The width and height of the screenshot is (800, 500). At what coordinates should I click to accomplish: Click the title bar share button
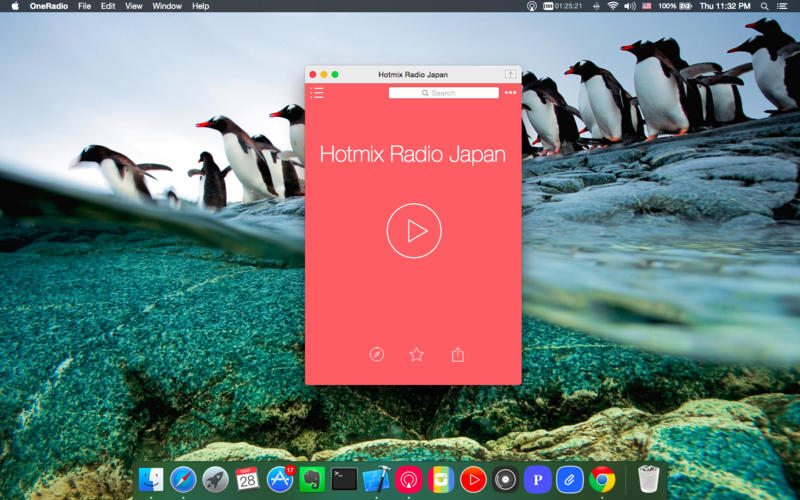(x=510, y=74)
